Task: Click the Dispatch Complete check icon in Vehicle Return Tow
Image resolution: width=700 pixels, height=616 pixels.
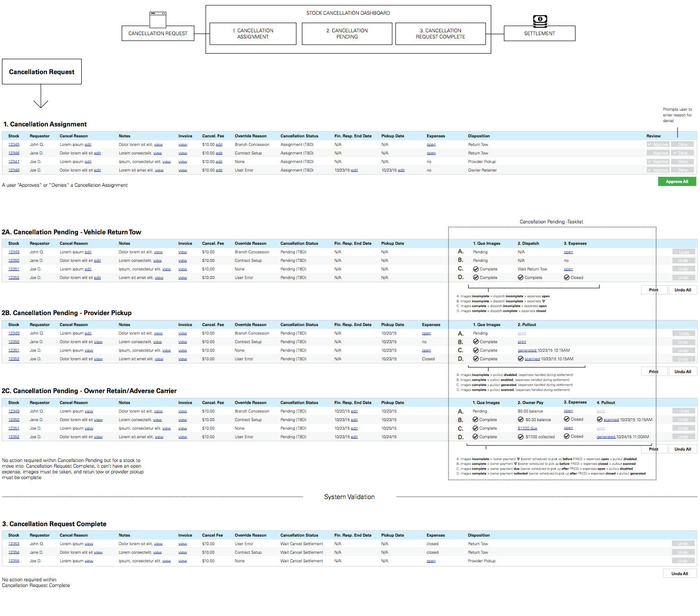Action: point(521,278)
